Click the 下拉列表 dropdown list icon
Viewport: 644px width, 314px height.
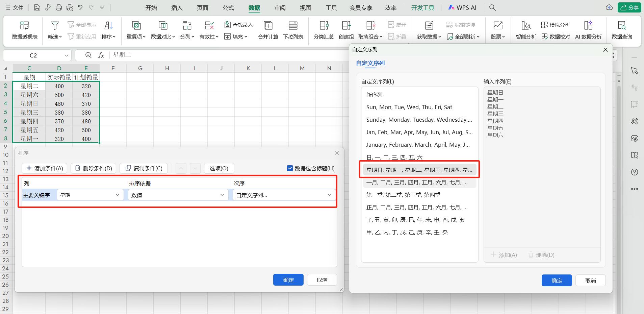[293, 26]
